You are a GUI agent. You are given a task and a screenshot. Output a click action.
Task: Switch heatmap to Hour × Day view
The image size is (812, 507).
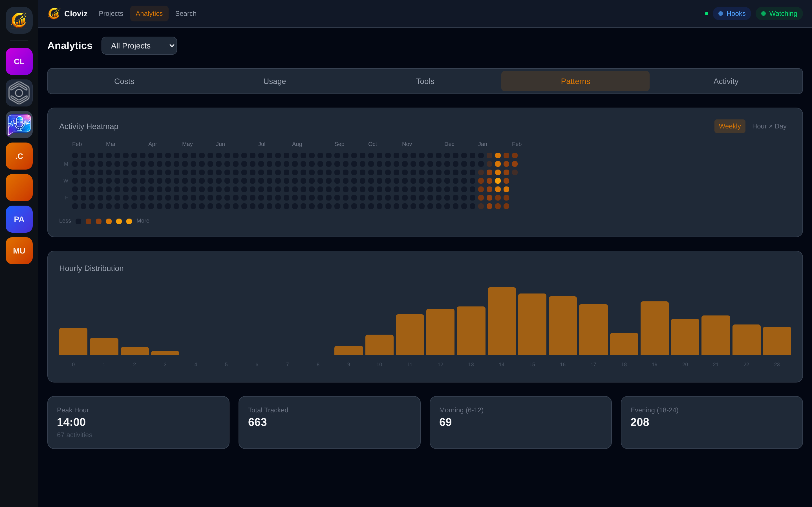point(769,126)
